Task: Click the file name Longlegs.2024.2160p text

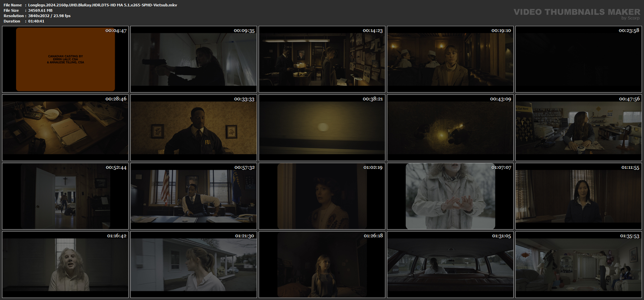Action: 103,5
